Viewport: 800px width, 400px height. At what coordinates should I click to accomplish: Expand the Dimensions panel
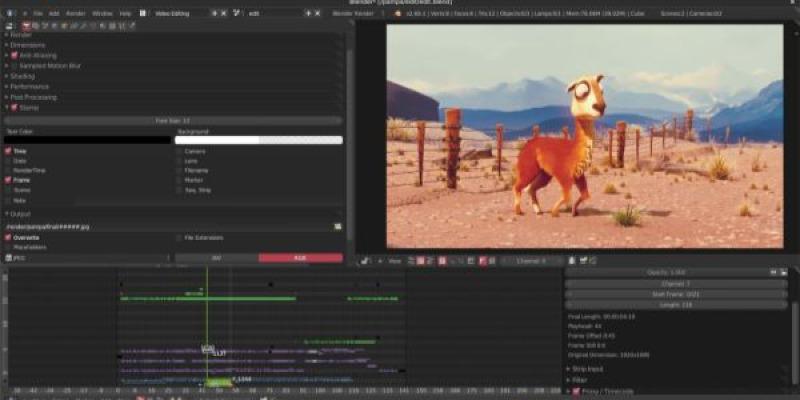[x=6, y=44]
